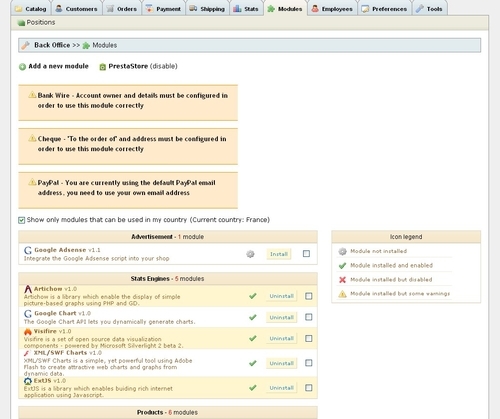The height and width of the screenshot is (419, 500).
Task: Uninstall the Visifire module
Action: (x=281, y=338)
